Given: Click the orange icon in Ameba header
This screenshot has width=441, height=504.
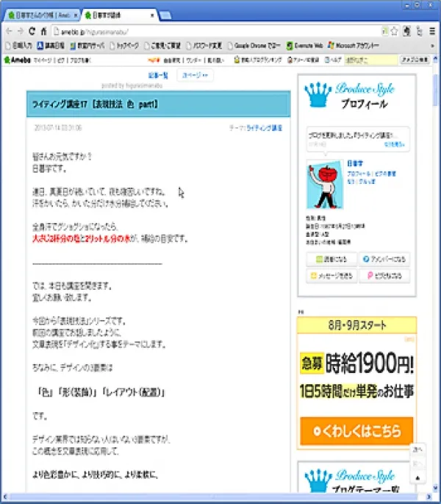Looking at the screenshot, I should (154, 60).
